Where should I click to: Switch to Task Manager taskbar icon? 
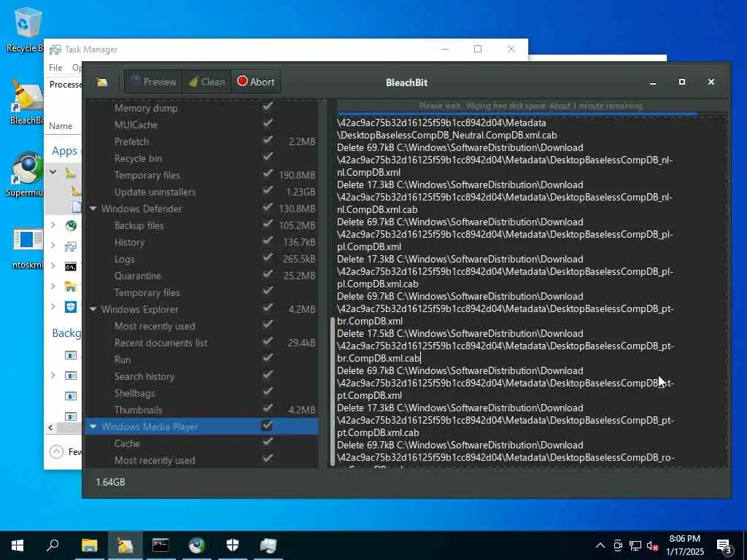click(x=268, y=545)
